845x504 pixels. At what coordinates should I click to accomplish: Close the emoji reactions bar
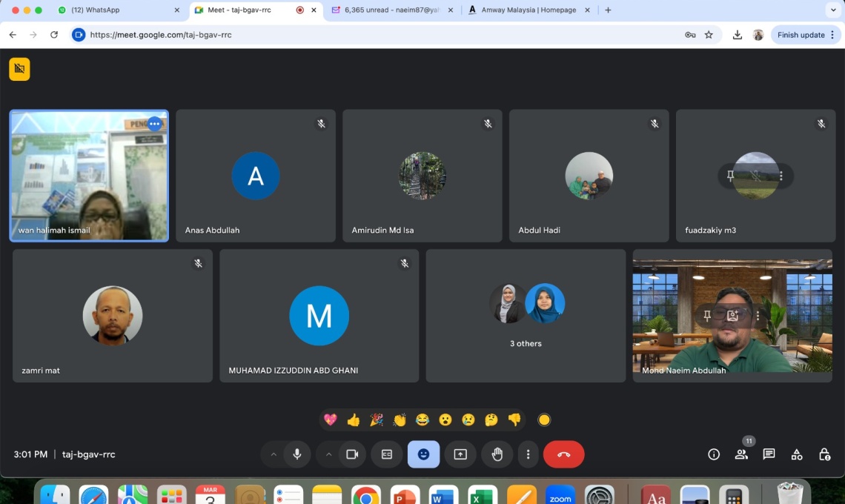pos(423,454)
